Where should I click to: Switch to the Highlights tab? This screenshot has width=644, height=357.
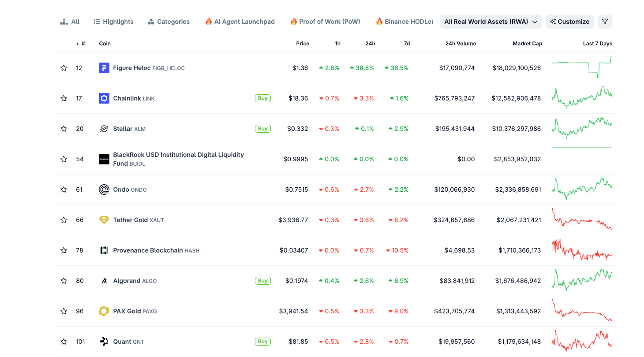pyautogui.click(x=113, y=22)
